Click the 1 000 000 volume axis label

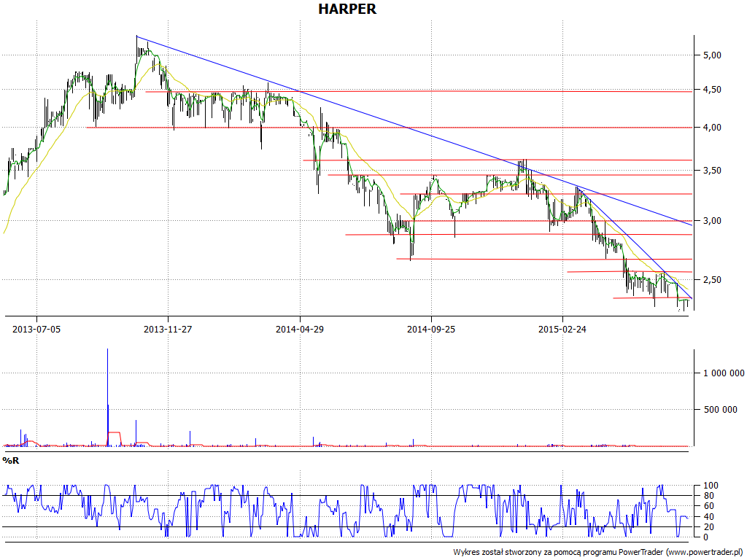[x=724, y=373]
